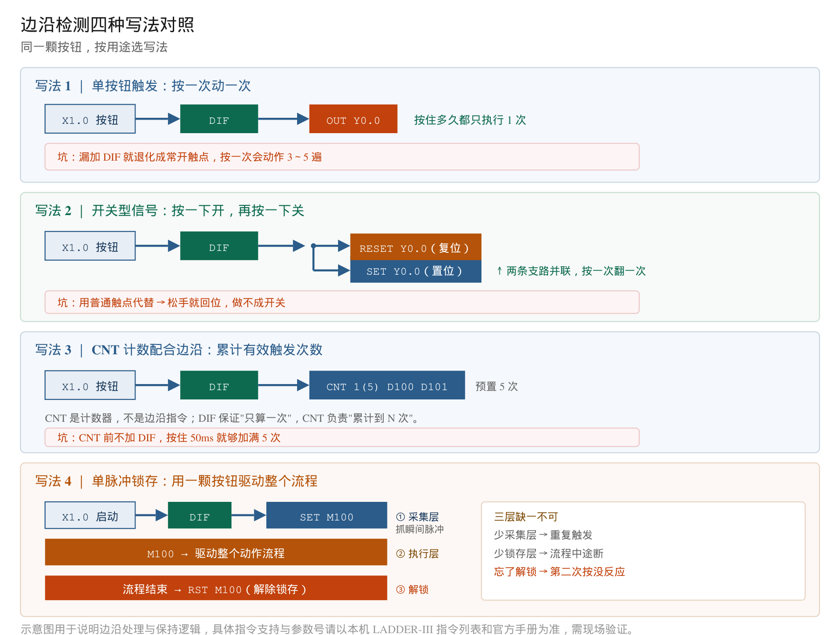The height and width of the screenshot is (635, 840).
Task: Click warning 漏加 DIF 就退化成常开触点
Action: coord(342,157)
